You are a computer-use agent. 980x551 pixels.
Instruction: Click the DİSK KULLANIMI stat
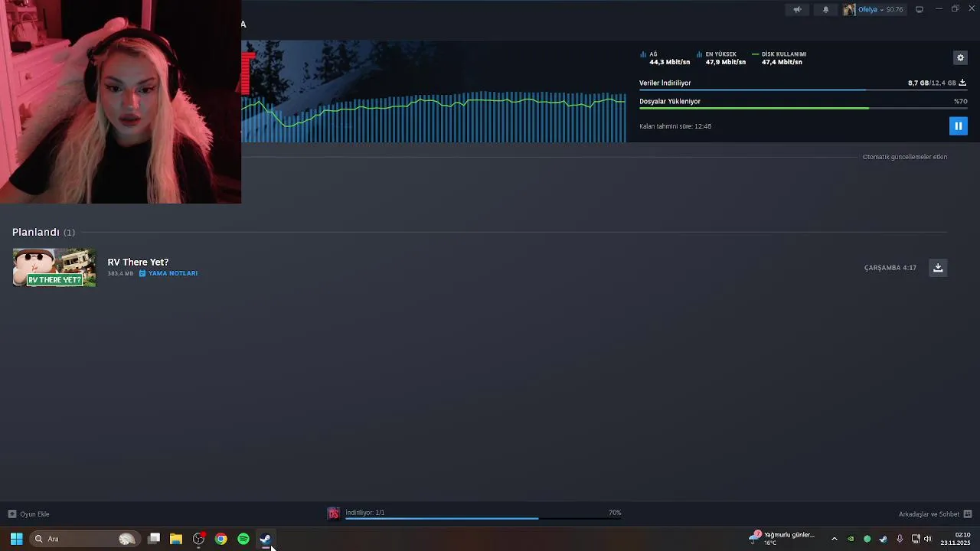pyautogui.click(x=779, y=58)
